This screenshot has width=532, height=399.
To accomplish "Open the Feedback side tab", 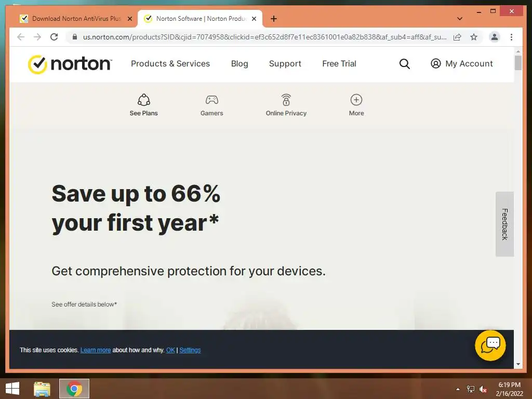I will pos(504,224).
